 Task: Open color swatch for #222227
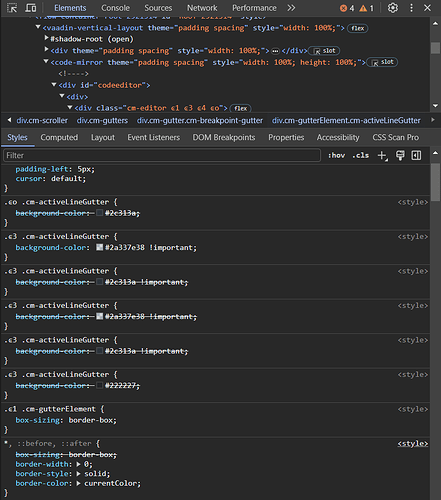[99, 386]
